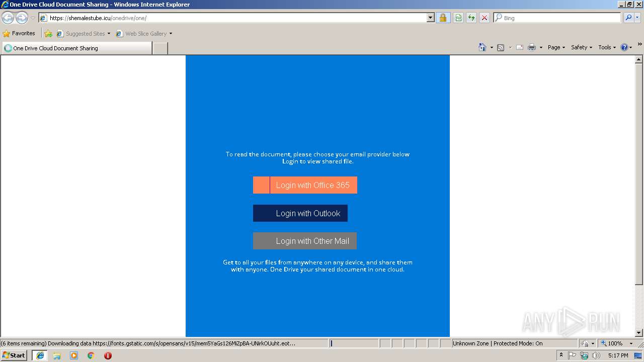The height and width of the screenshot is (362, 644).
Task: Print the page with the printer icon
Action: (x=532, y=47)
